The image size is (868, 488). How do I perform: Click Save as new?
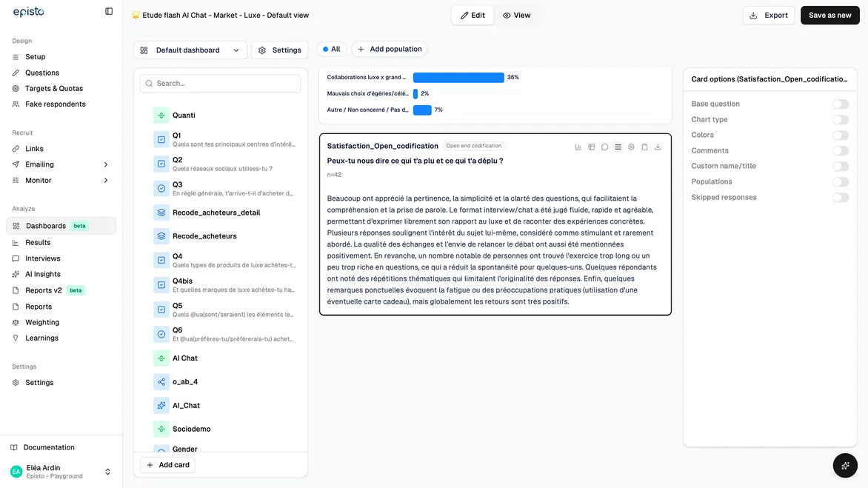(829, 16)
